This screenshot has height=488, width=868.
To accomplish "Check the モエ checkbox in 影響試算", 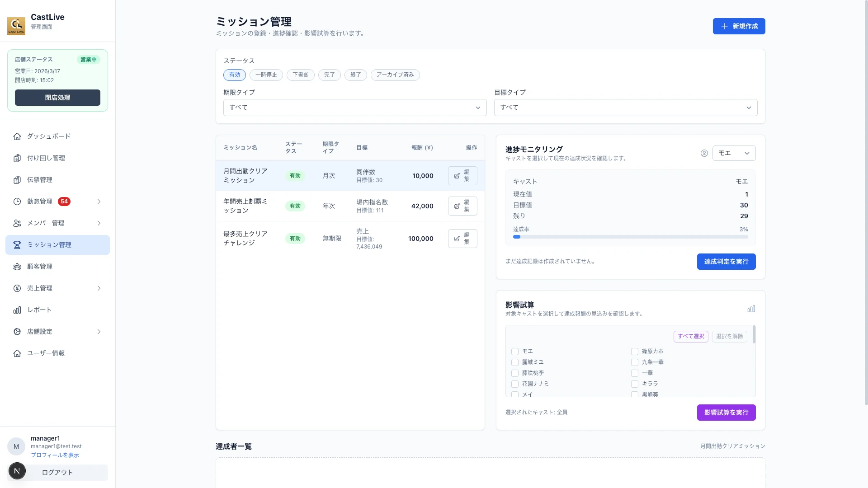I will (x=514, y=351).
